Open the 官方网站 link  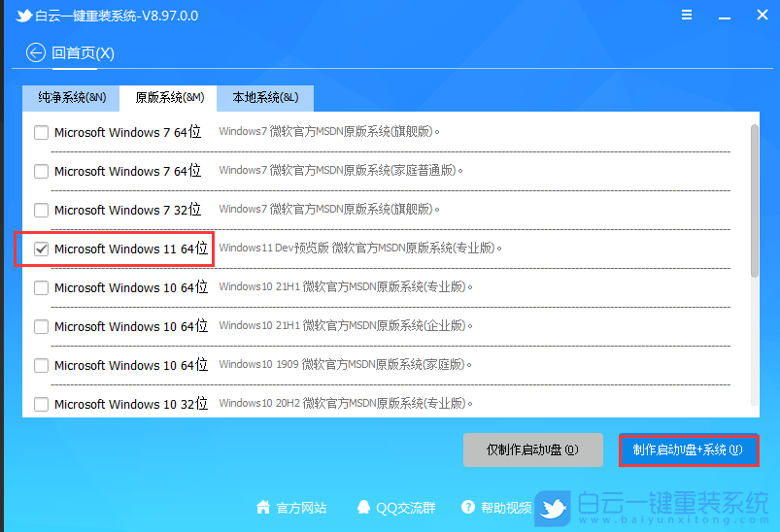[301, 508]
